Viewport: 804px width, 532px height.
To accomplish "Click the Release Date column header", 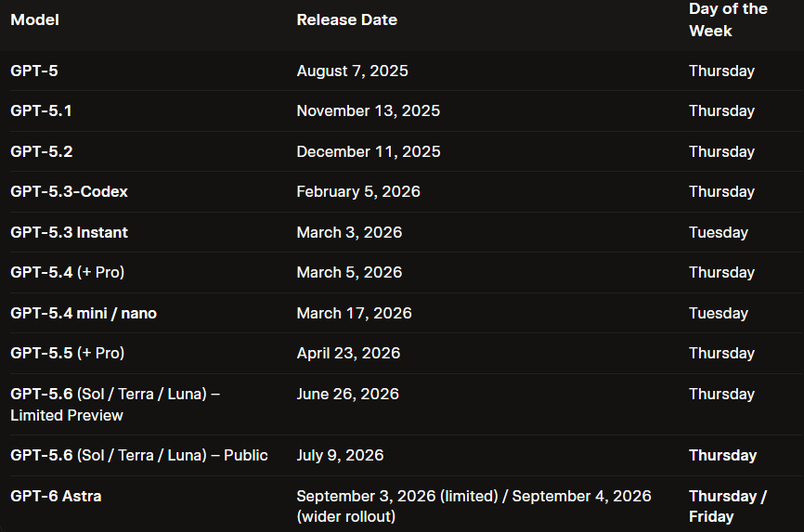I will tap(346, 20).
